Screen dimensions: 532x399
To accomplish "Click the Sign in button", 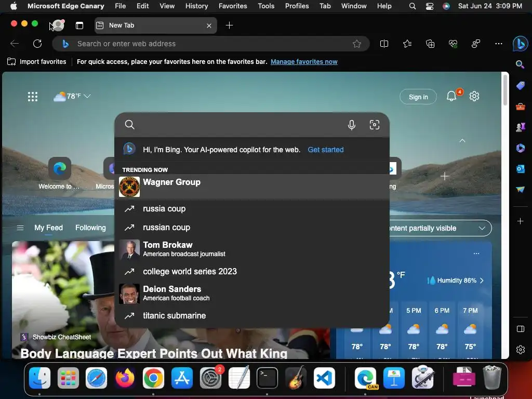I will click(x=418, y=97).
